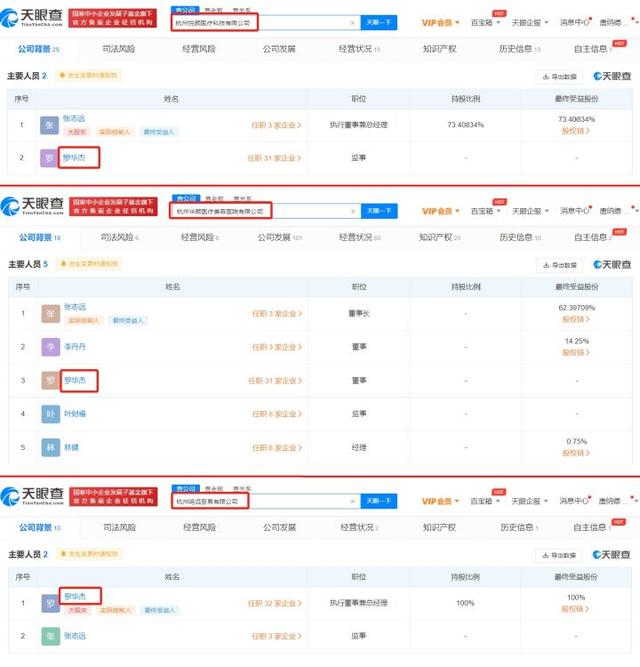Open the 百宝箱 dropdown in the top screenshot
640x667 pixels.
(x=485, y=23)
